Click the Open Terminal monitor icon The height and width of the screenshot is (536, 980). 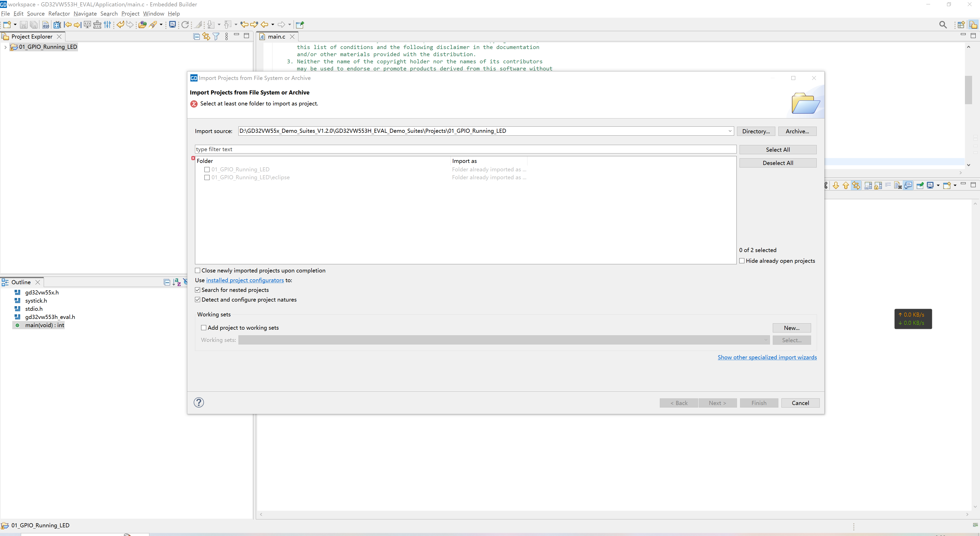(172, 25)
